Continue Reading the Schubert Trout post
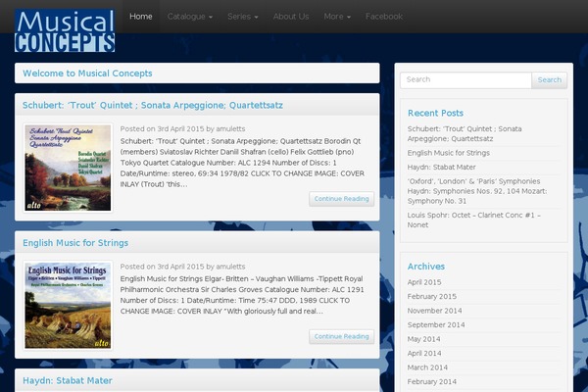 coord(341,199)
